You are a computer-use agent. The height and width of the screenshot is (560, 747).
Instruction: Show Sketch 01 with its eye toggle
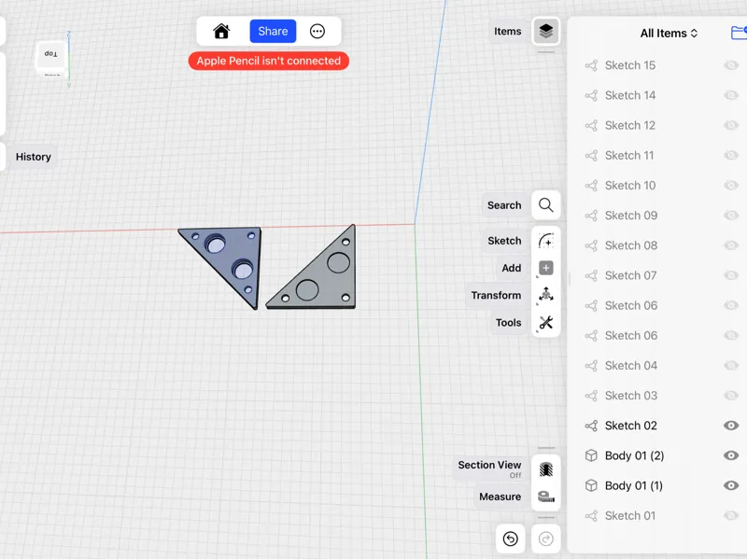731,516
